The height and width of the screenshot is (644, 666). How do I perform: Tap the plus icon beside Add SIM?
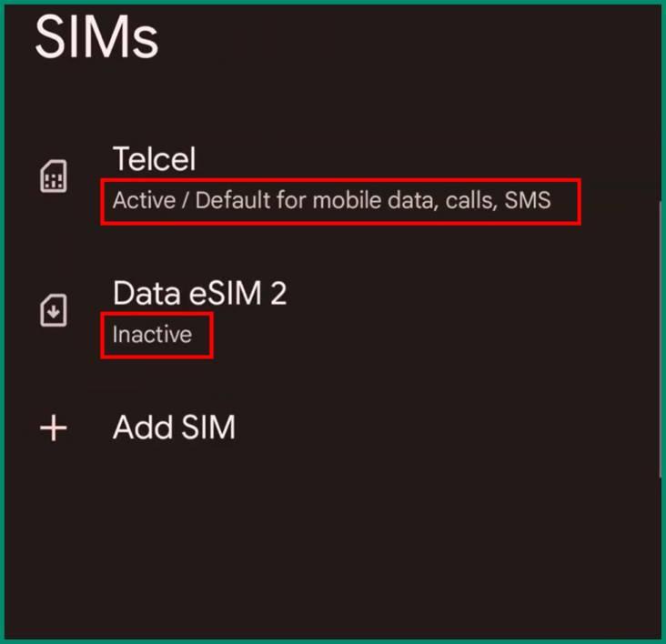click(54, 428)
